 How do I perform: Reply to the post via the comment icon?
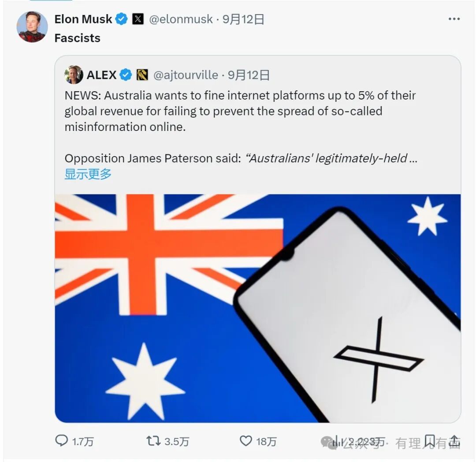tap(61, 440)
